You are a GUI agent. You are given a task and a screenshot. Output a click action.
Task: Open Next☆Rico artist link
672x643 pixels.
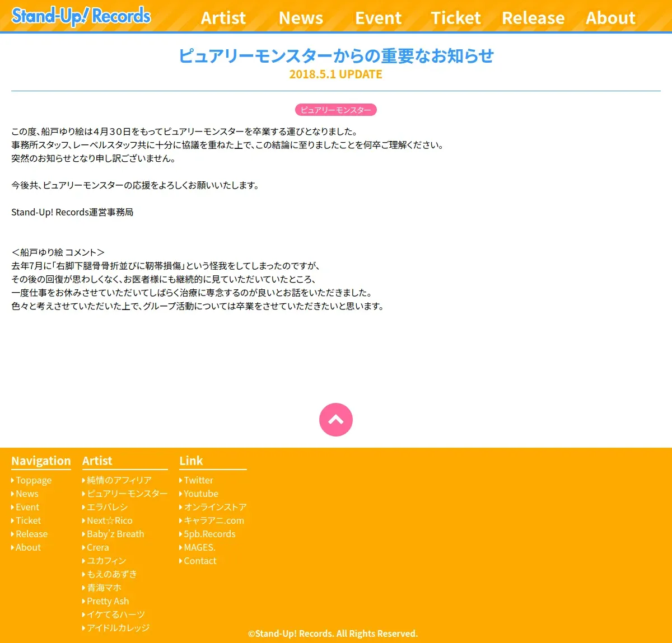108,520
